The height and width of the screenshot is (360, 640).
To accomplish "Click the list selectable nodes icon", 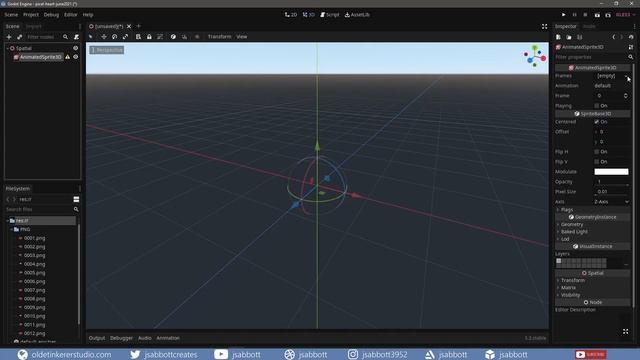I will (x=138, y=37).
